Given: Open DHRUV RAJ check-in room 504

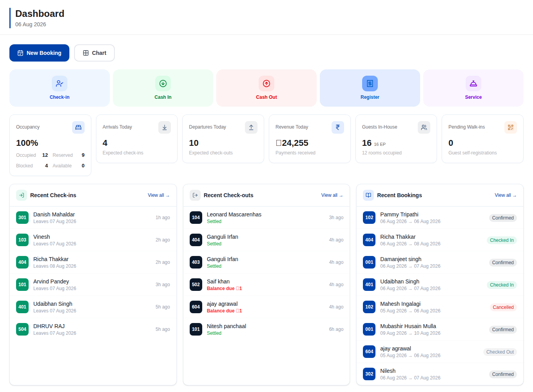Looking at the screenshot, I should click(93, 329).
